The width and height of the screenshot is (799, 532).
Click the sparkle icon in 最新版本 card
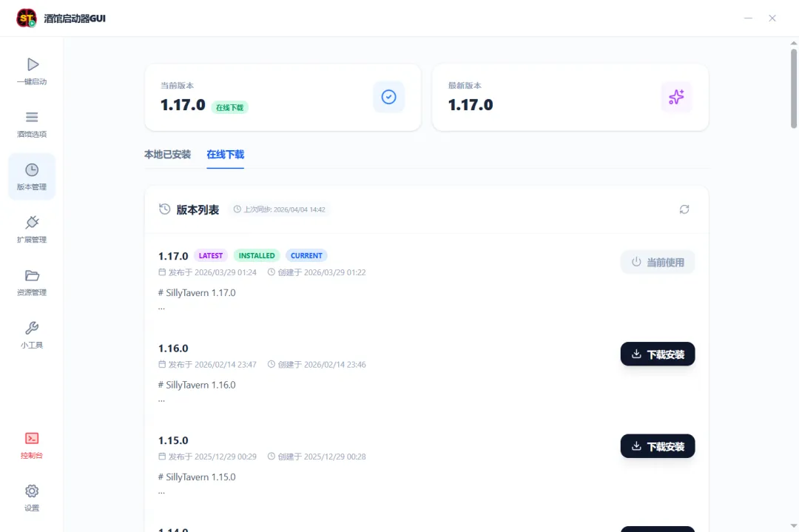pyautogui.click(x=676, y=97)
